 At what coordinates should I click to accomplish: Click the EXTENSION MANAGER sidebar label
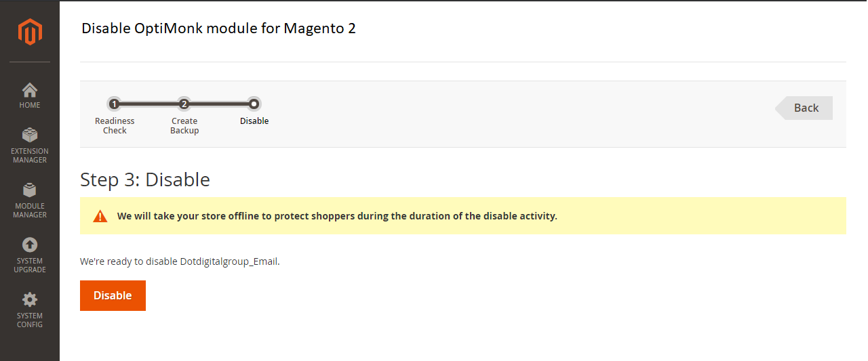pos(30,156)
